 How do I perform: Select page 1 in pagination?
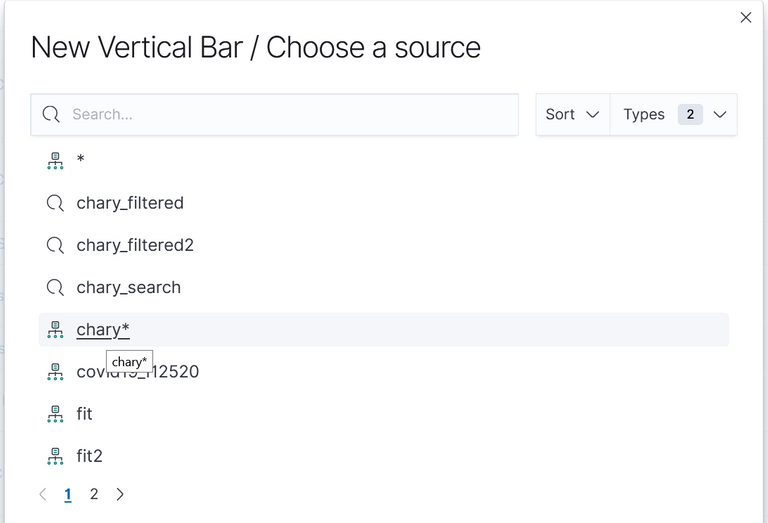pyautogui.click(x=68, y=495)
